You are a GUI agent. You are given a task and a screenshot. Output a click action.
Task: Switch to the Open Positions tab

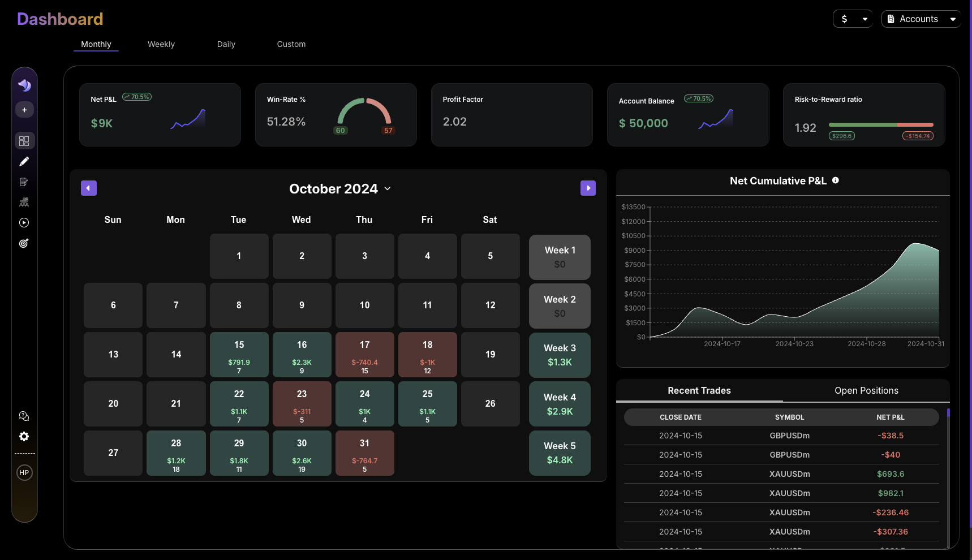[x=866, y=391]
